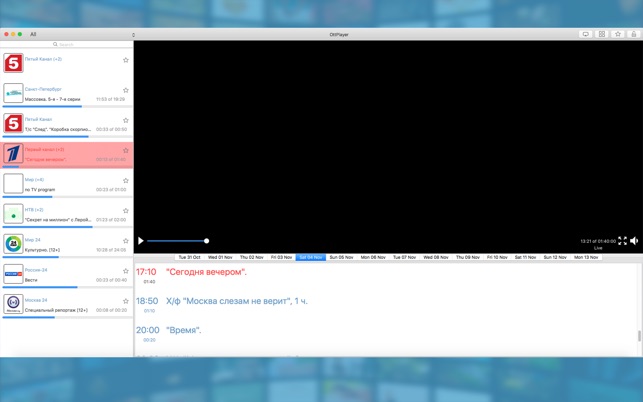Click НТВ (+2) program progress bar
Viewport: 643px width, 402px height.
[67, 227]
